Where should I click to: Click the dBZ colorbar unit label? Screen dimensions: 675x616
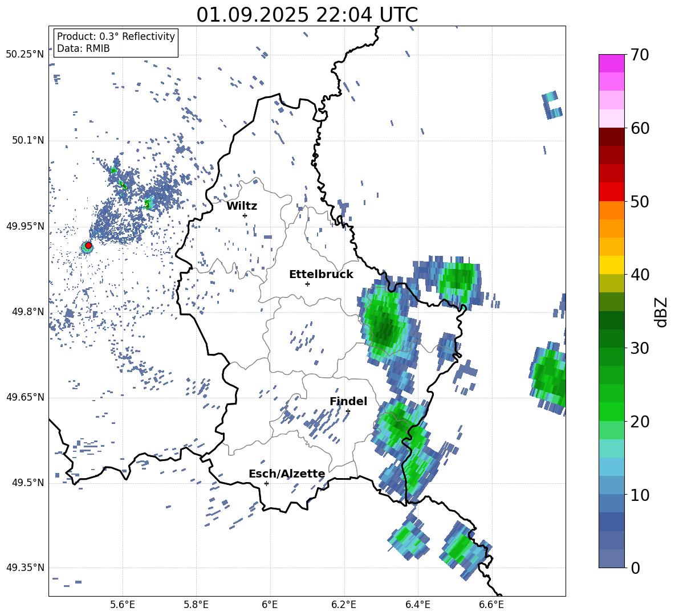[x=662, y=312]
